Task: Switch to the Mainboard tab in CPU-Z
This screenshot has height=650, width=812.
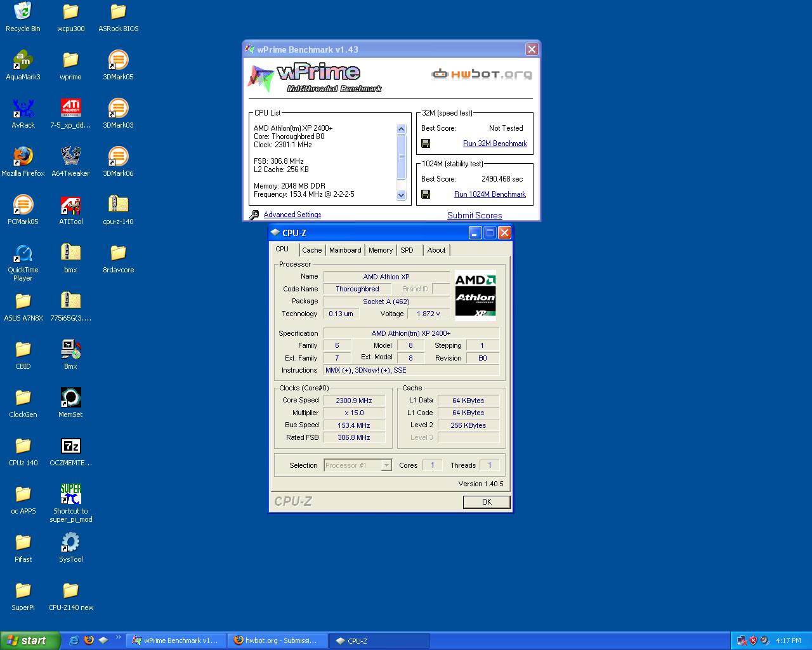Action: click(345, 250)
